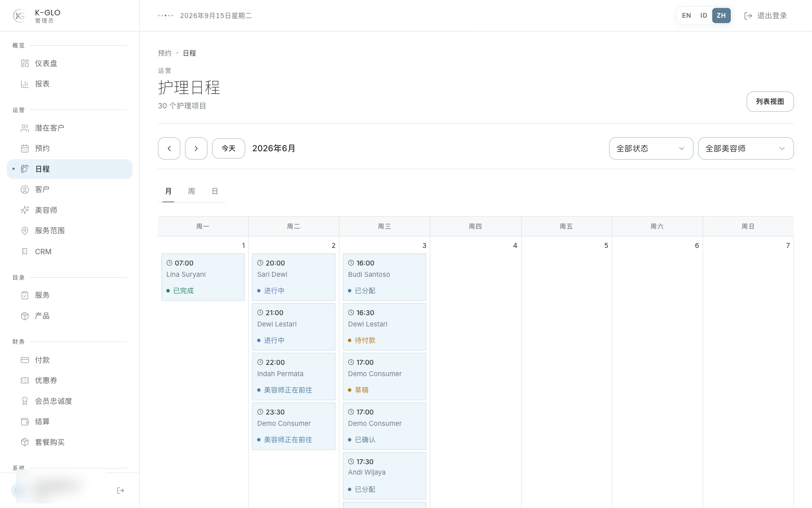This screenshot has width=812, height=508.
Task: Switch language to EN
Action: pyautogui.click(x=686, y=15)
